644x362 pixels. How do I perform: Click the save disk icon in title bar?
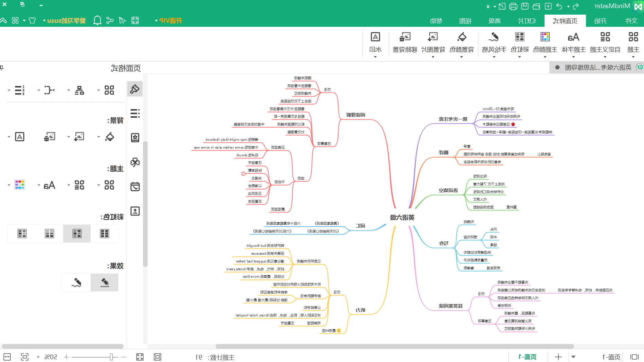point(525,6)
